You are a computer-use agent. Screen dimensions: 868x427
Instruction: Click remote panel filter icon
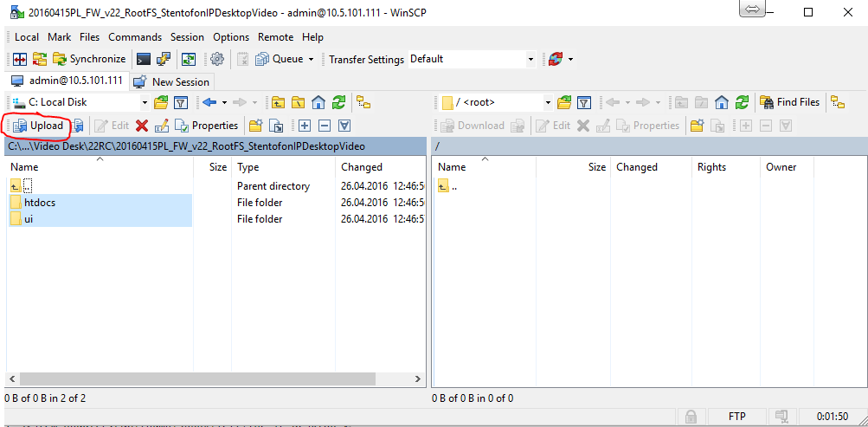pos(584,102)
